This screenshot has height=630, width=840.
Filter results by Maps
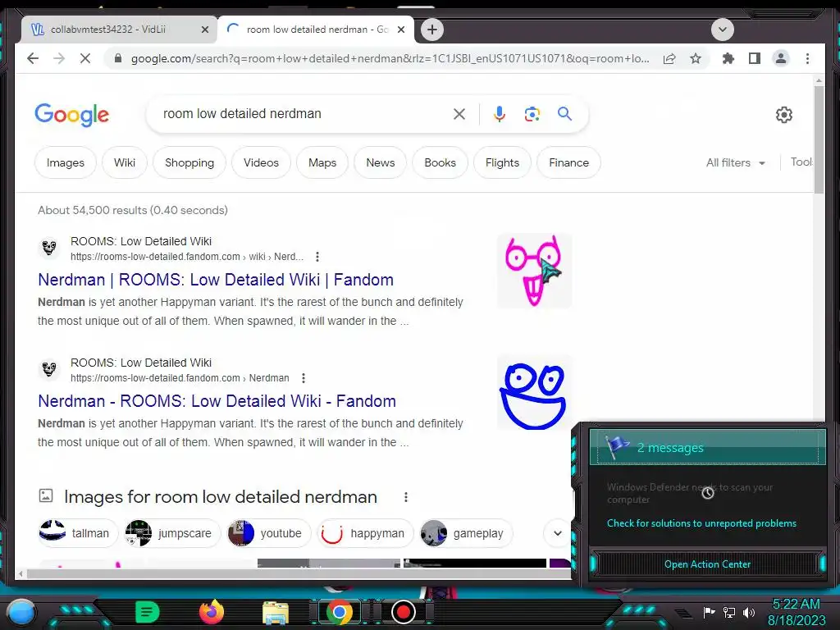tap(322, 162)
